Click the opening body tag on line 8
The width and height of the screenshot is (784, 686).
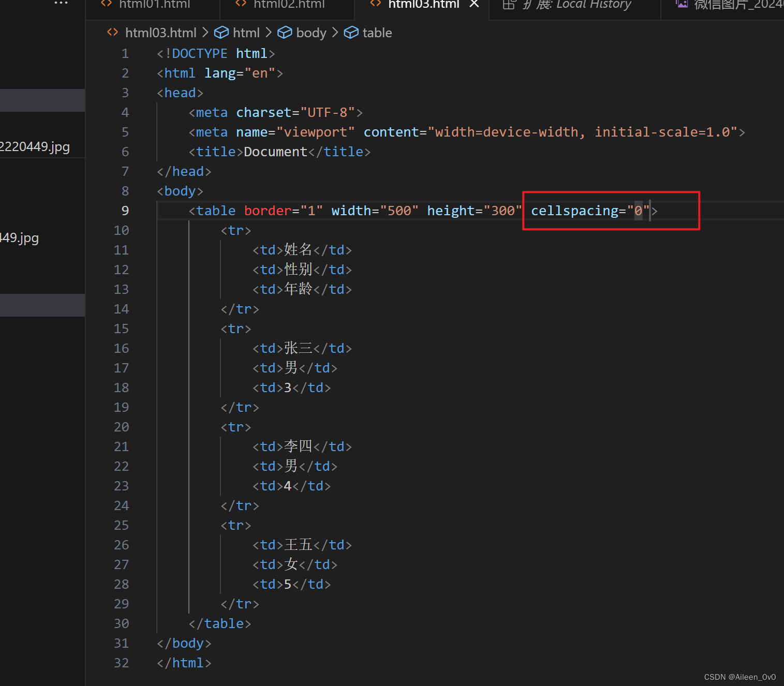(180, 191)
